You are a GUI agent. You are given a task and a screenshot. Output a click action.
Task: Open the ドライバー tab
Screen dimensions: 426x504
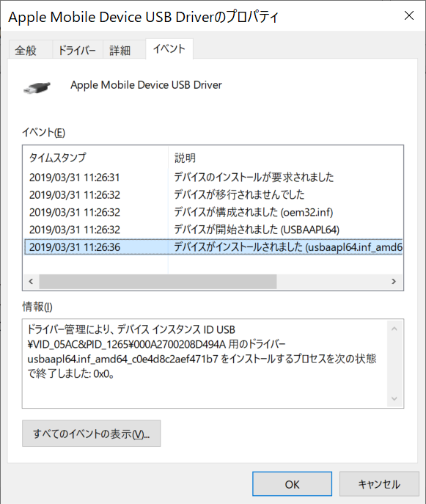click(x=77, y=51)
